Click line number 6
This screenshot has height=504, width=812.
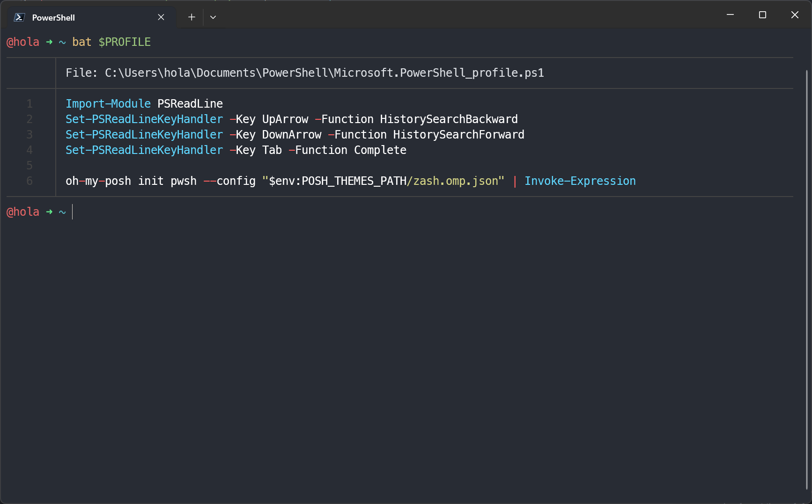point(30,181)
